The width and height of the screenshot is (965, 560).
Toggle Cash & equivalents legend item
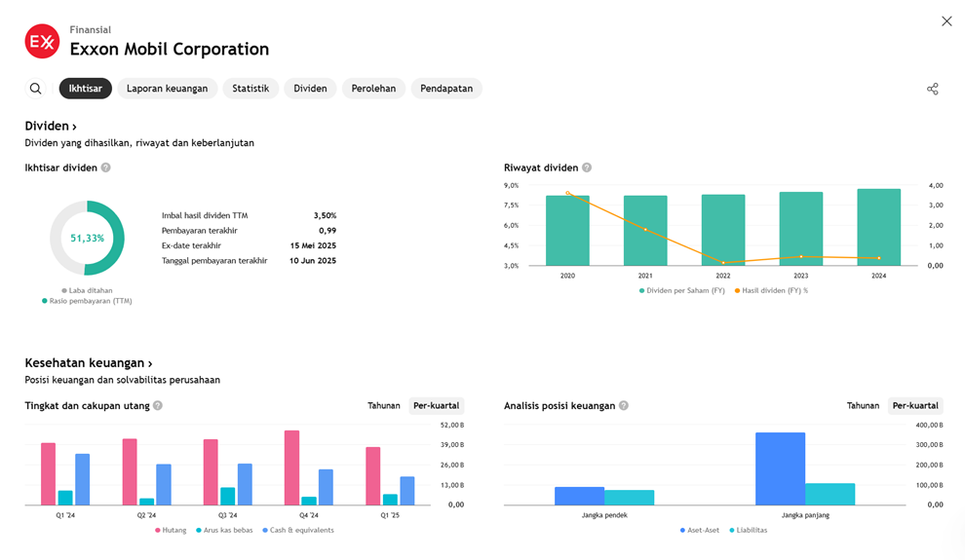[x=298, y=530]
